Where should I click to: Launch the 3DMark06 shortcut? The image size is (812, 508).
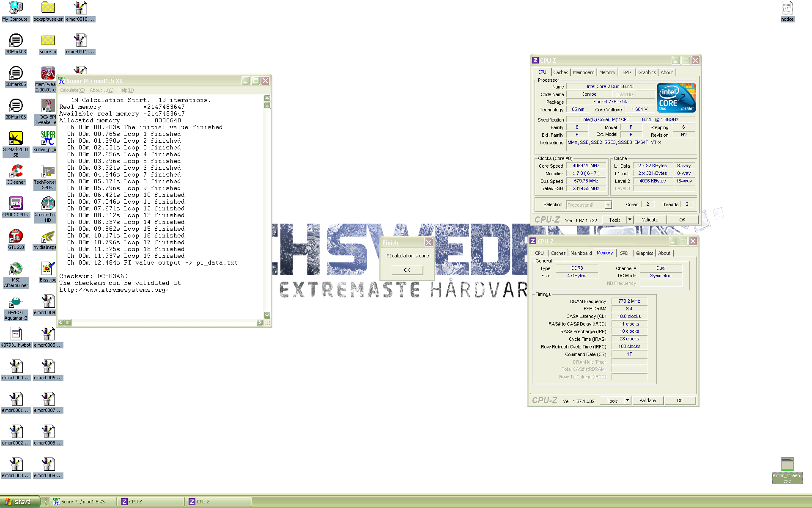tap(16, 109)
